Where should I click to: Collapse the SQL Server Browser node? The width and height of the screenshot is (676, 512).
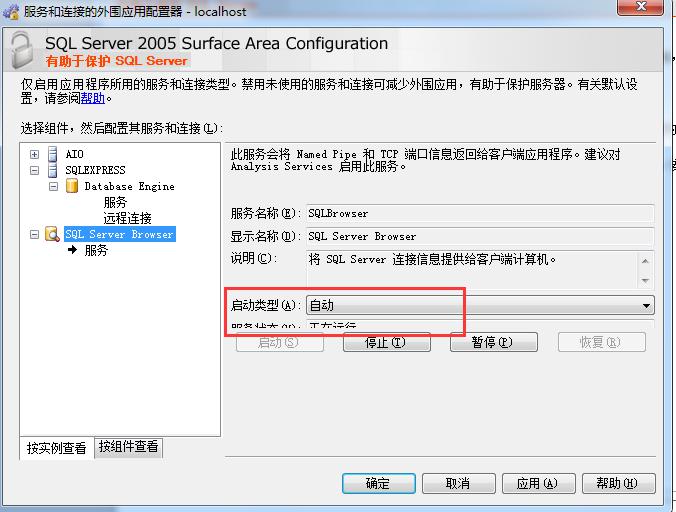(35, 235)
